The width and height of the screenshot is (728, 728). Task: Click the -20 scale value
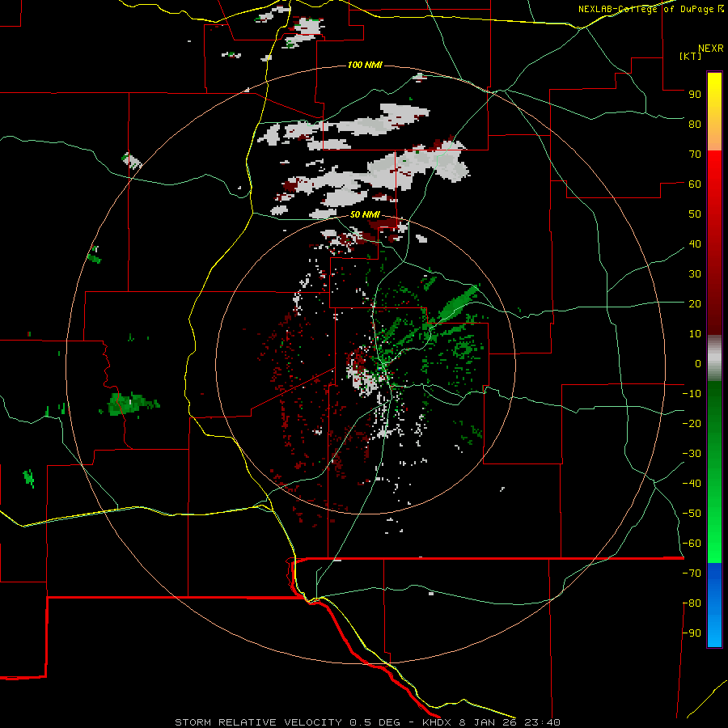coord(692,423)
